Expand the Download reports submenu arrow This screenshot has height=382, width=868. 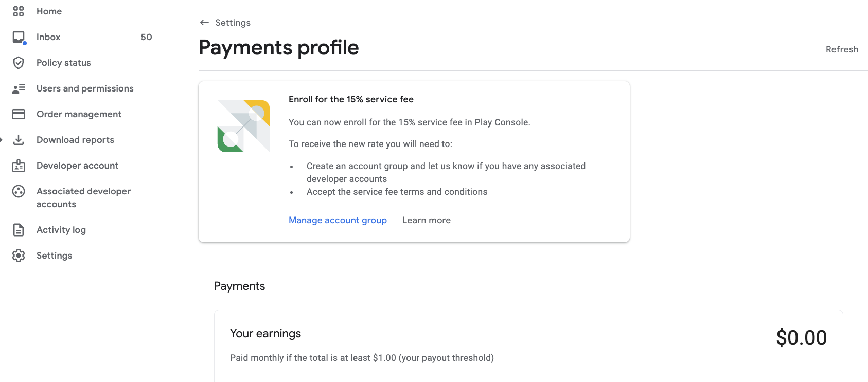click(2, 140)
